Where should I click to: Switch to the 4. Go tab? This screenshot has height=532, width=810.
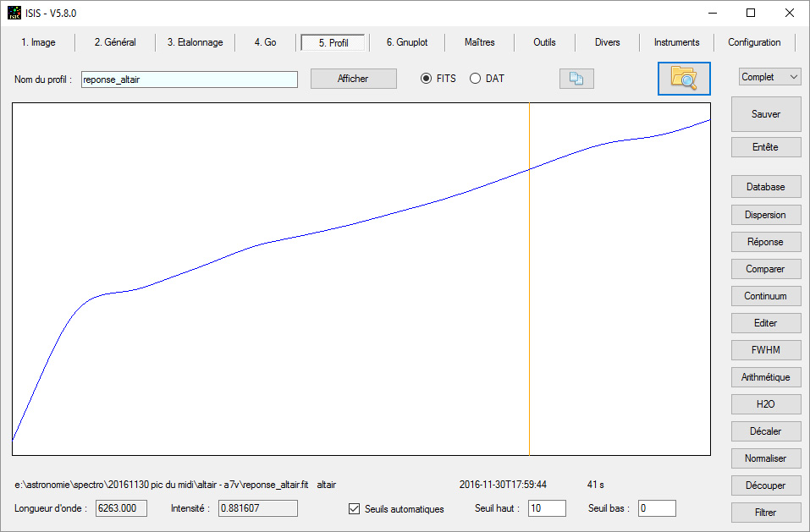[265, 42]
